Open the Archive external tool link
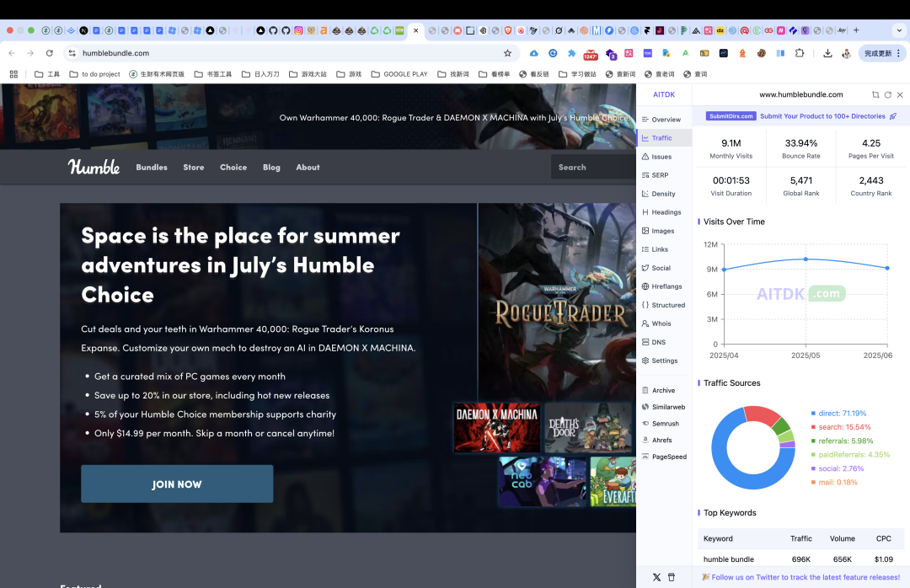 point(659,391)
